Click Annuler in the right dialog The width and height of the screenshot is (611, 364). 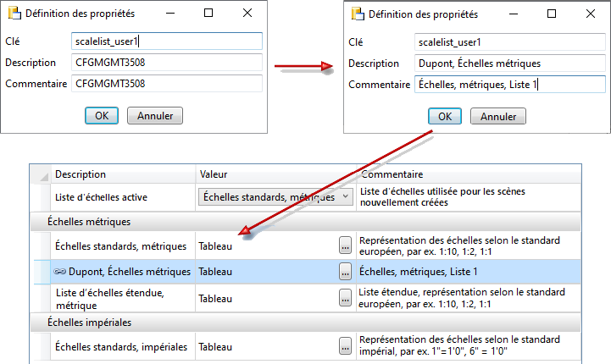tap(498, 116)
